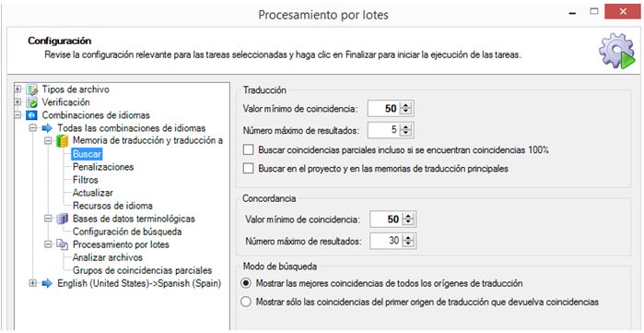
Task: Expand the English (United States)->Spanish (Spain) node
Action: [x=33, y=283]
